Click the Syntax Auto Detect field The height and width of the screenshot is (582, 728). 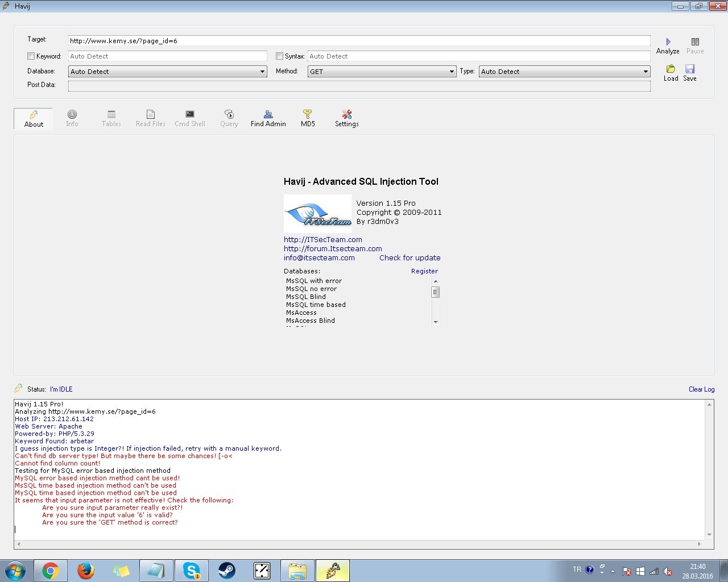(479, 56)
